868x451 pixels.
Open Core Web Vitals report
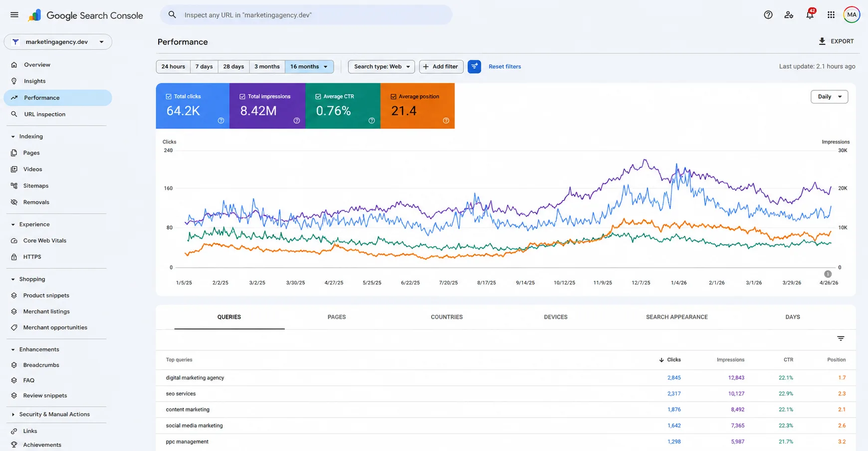click(44, 240)
